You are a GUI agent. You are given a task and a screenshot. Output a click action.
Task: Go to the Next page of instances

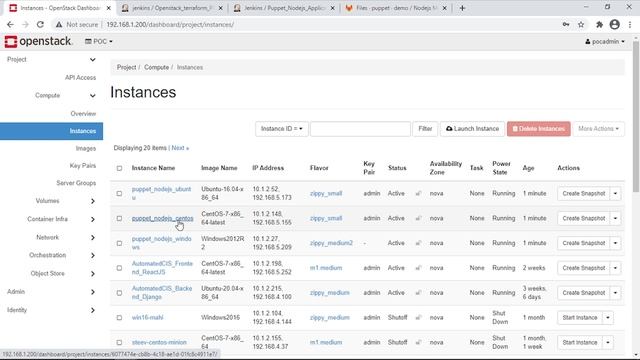(x=180, y=148)
